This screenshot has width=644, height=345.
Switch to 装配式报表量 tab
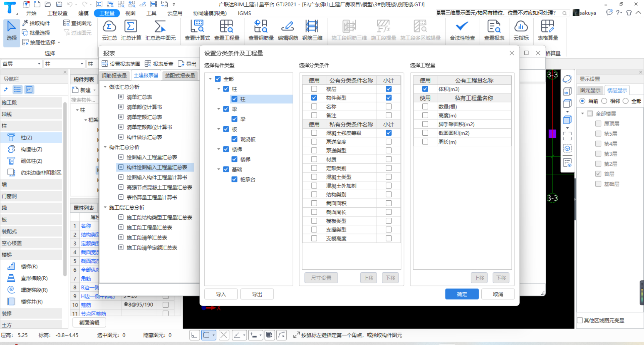[180, 76]
